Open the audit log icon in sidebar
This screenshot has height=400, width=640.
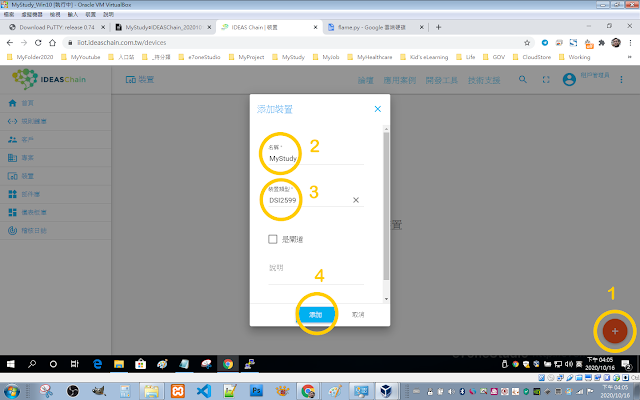13,231
